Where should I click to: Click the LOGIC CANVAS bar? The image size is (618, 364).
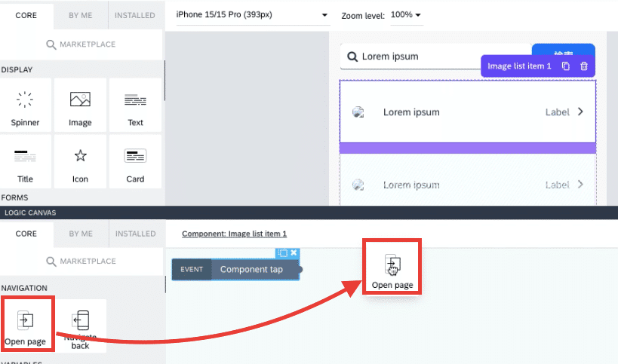point(309,213)
